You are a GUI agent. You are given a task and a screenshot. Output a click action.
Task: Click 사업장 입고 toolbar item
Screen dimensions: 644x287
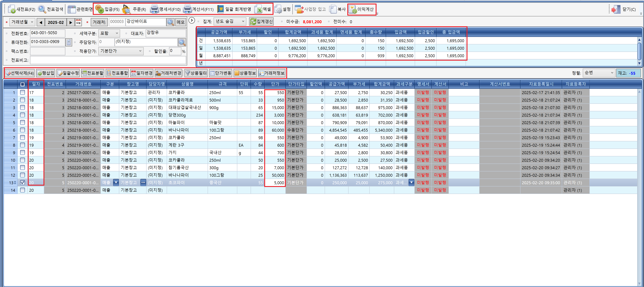[x=310, y=9]
